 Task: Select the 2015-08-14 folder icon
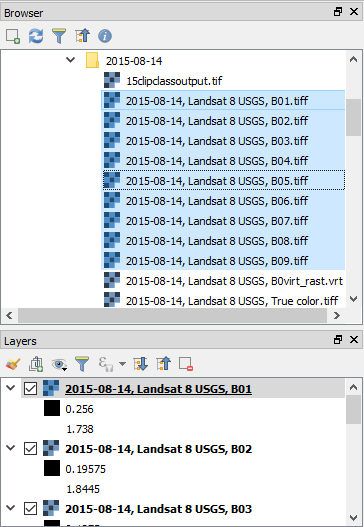pyautogui.click(x=92, y=60)
